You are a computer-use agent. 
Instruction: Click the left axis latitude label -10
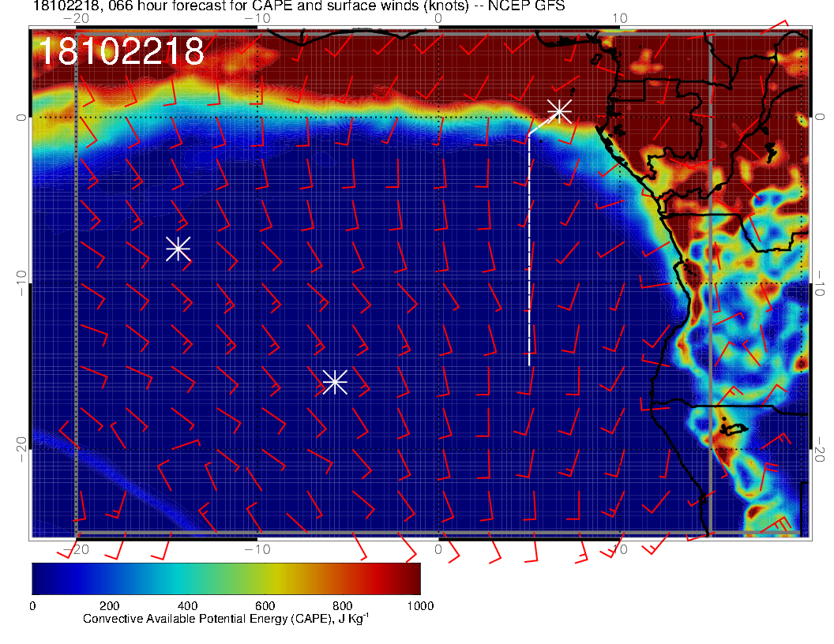pos(21,283)
